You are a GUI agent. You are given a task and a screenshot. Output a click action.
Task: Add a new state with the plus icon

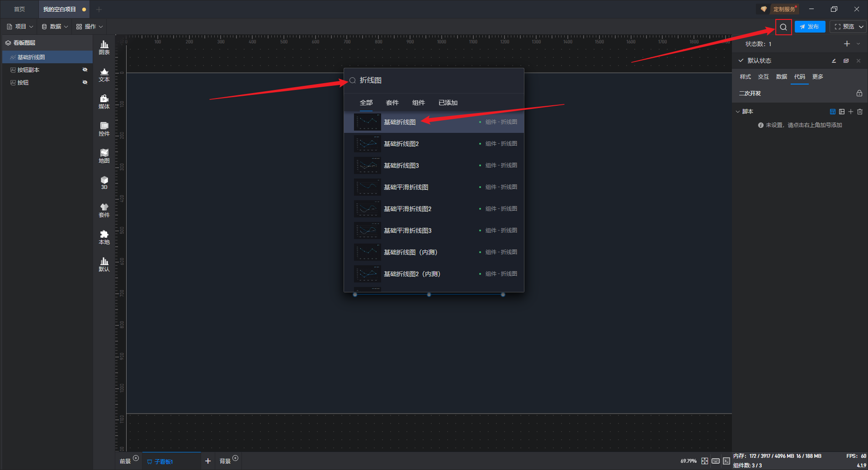point(847,44)
